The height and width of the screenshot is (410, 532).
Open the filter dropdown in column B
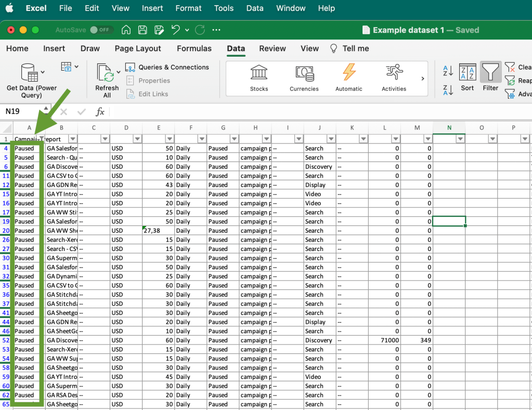(72, 139)
